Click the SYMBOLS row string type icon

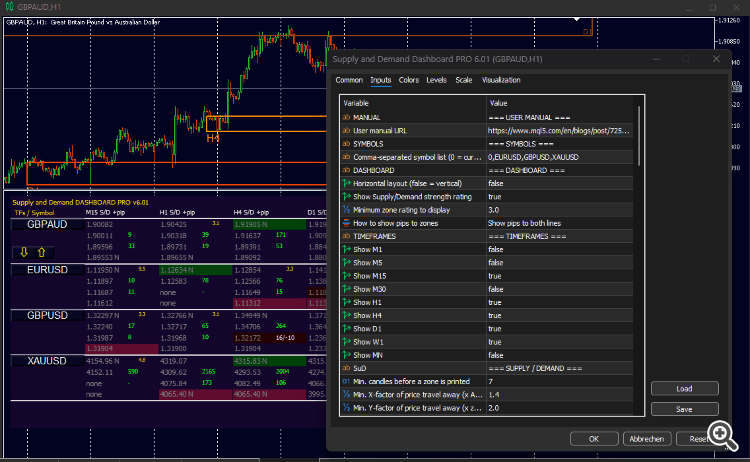346,143
